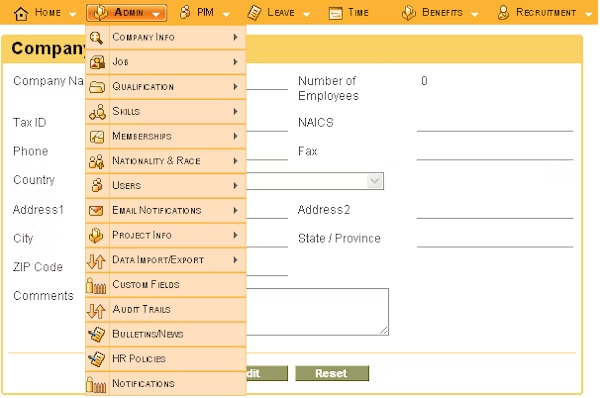Image resolution: width=600 pixels, height=398 pixels.
Task: Click the Reset button
Action: click(x=332, y=373)
